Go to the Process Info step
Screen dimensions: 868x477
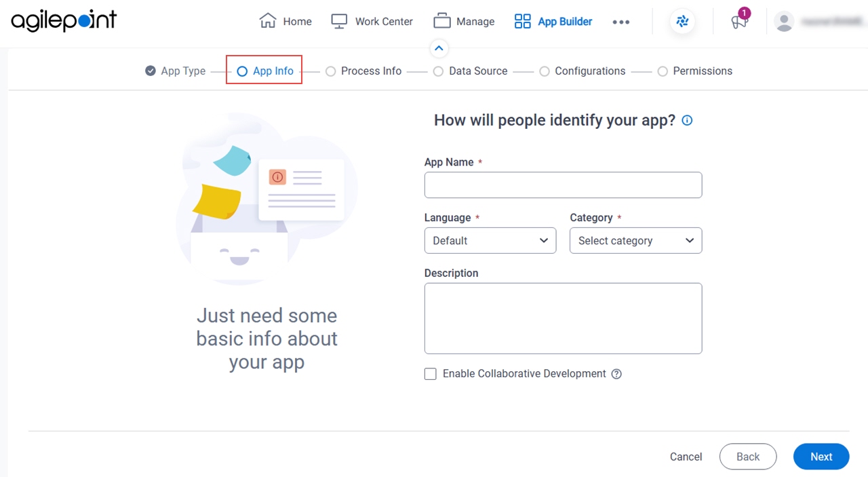click(x=363, y=71)
